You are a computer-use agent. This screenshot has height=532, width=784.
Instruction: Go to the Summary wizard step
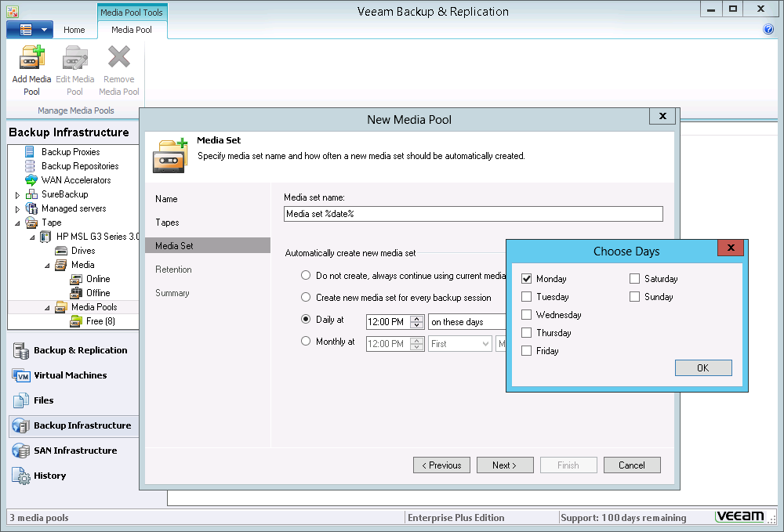(x=172, y=293)
